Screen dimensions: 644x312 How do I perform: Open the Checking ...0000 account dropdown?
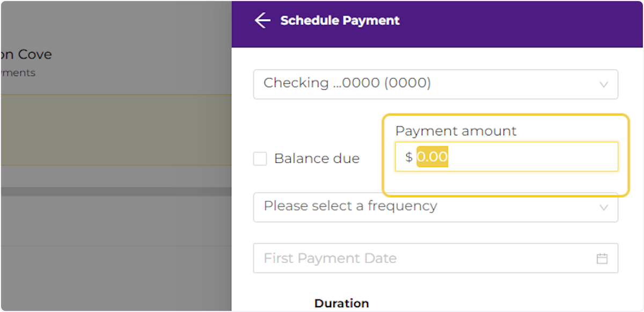[x=435, y=84]
